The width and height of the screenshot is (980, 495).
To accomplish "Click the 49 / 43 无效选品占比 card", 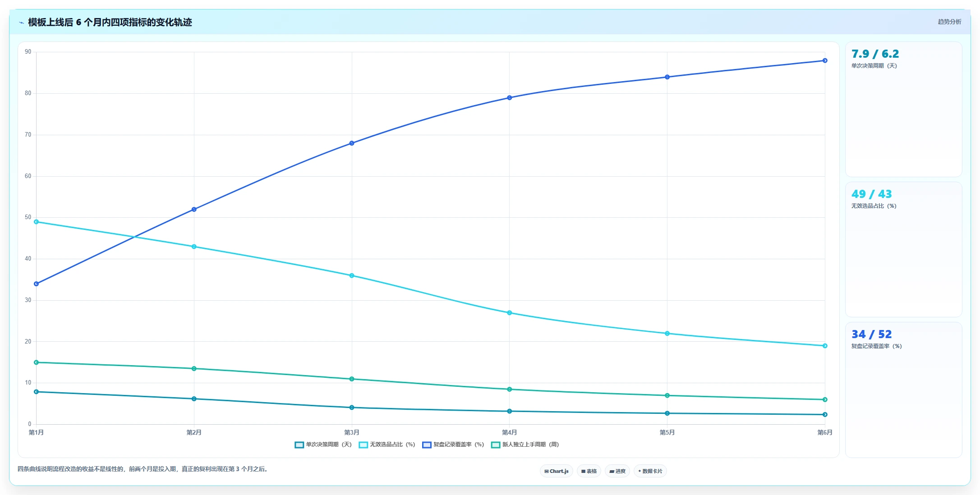I will click(x=903, y=249).
